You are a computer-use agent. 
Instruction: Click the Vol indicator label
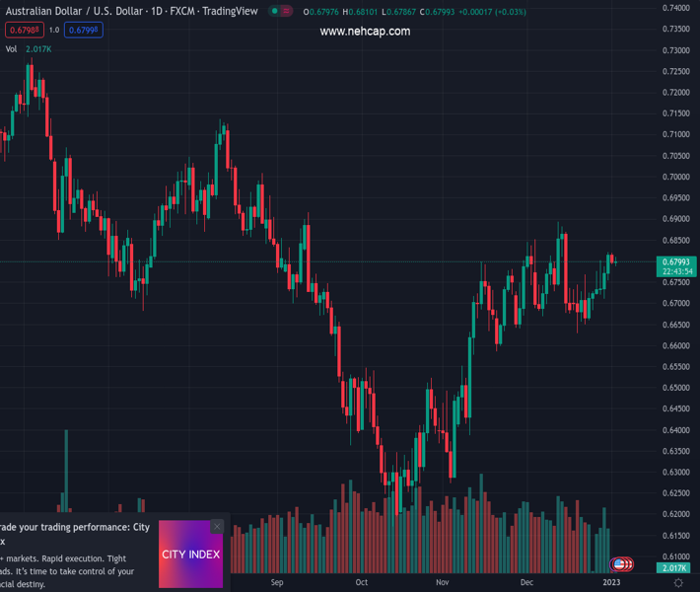pyautogui.click(x=12, y=48)
